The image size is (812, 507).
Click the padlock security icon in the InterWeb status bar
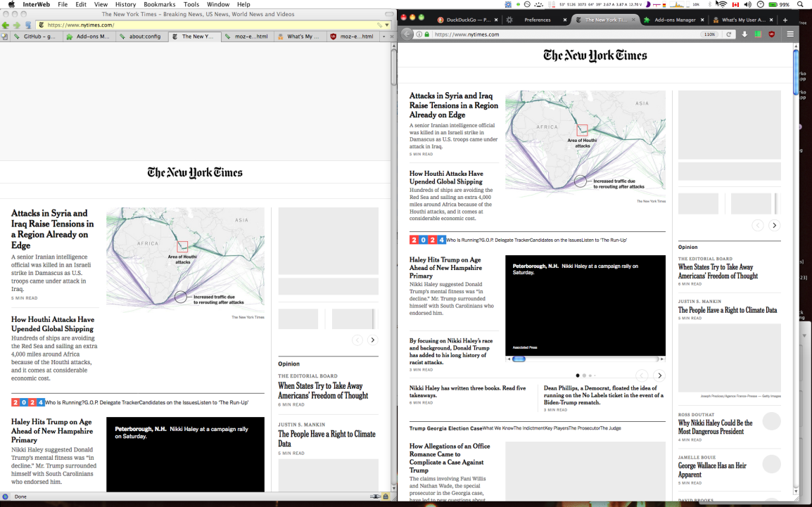(386, 496)
